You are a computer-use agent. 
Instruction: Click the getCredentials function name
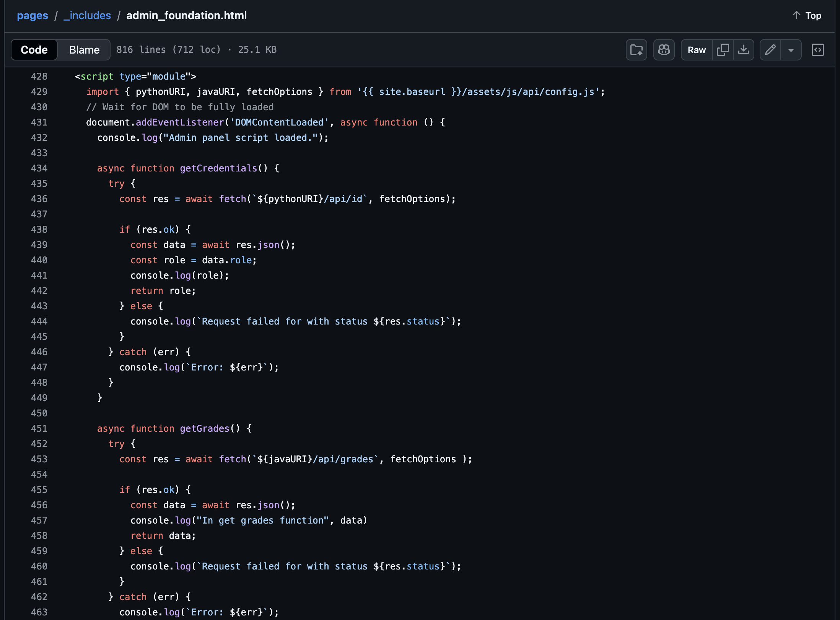[x=218, y=168]
